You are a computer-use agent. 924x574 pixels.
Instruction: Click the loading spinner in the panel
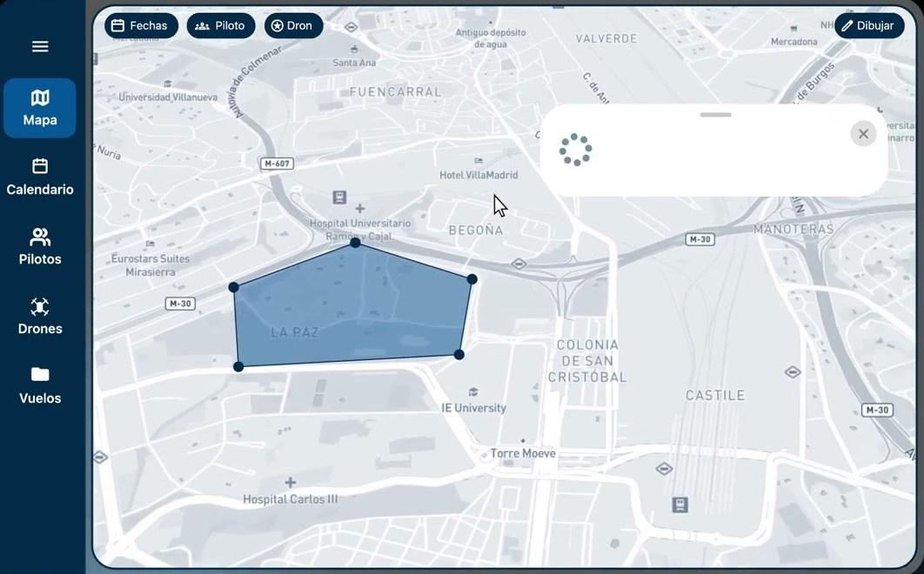click(575, 150)
